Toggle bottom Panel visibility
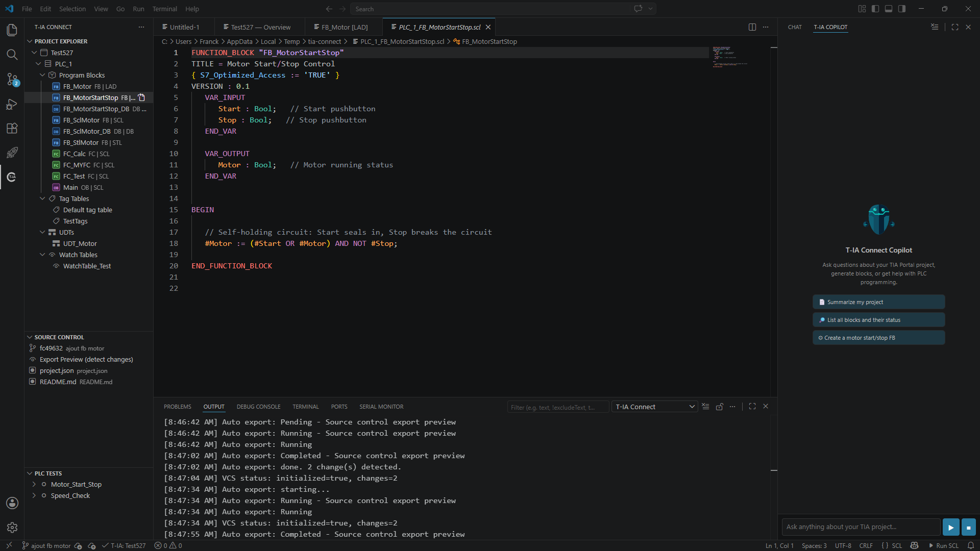The width and height of the screenshot is (980, 551). coord(889,9)
